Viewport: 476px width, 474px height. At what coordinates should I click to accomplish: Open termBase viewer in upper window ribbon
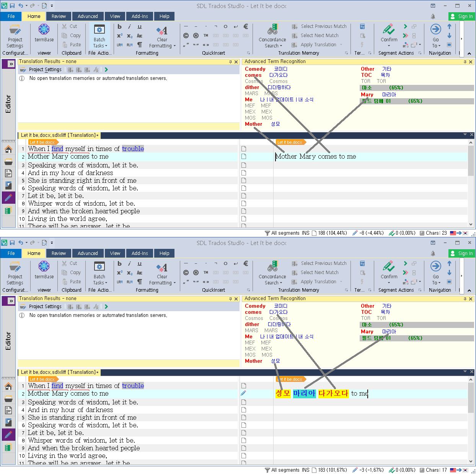[44, 33]
